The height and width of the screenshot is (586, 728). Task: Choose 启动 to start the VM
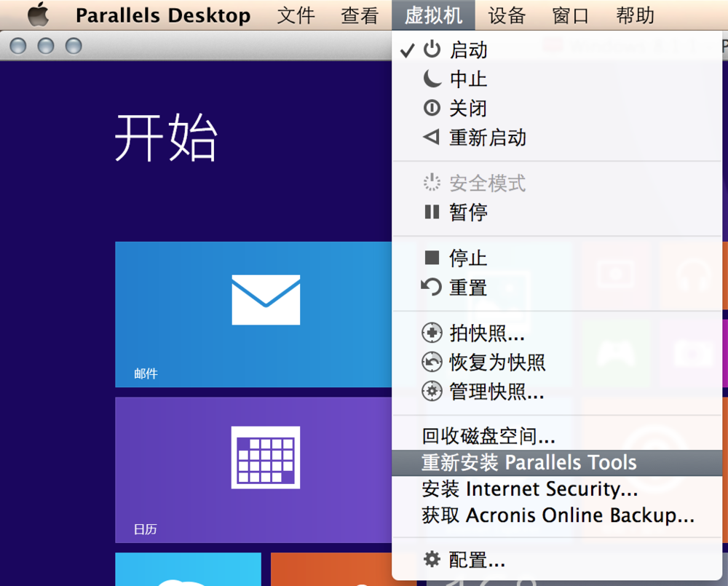point(557,50)
